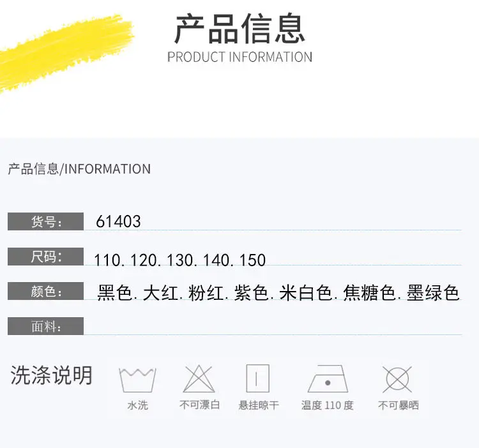
Task: Click the hang-dry rectangle icon
Action: [x=258, y=378]
